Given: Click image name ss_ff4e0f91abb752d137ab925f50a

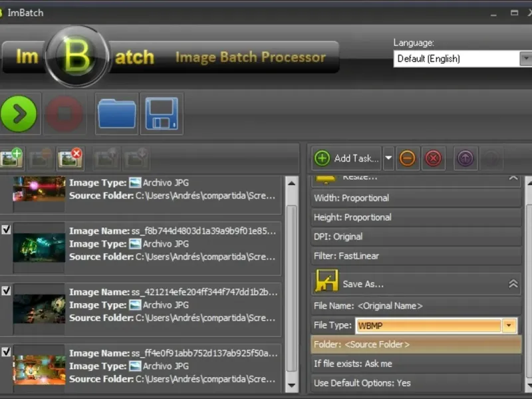Looking at the screenshot, I should pos(205,353).
